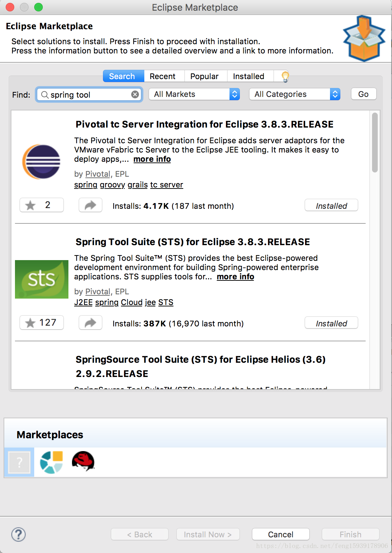
Task: Click the Cloud tag link
Action: click(132, 303)
